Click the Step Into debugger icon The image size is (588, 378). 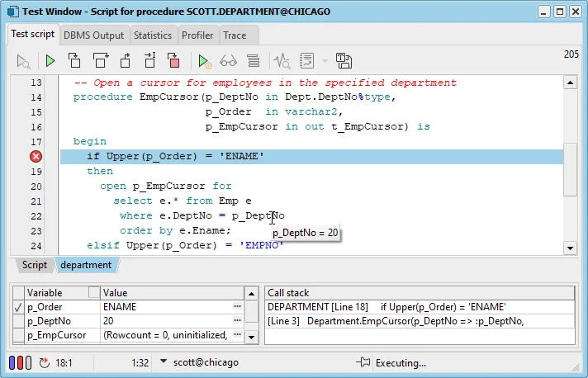pos(74,61)
